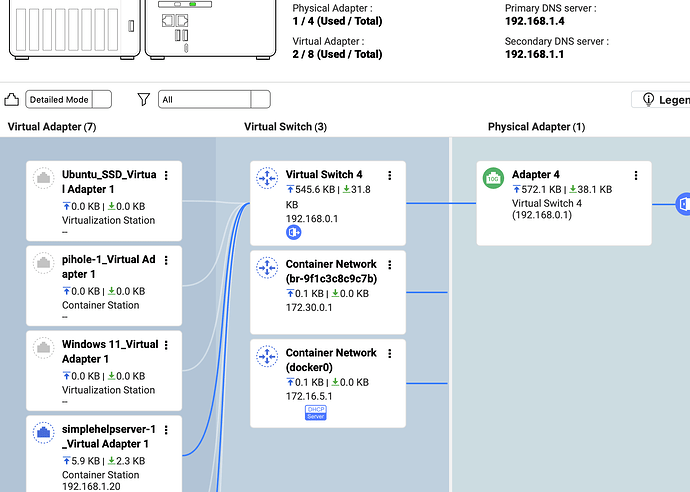690x492 pixels.
Task: Click the DHCP Server badge on docker0
Action: (315, 412)
